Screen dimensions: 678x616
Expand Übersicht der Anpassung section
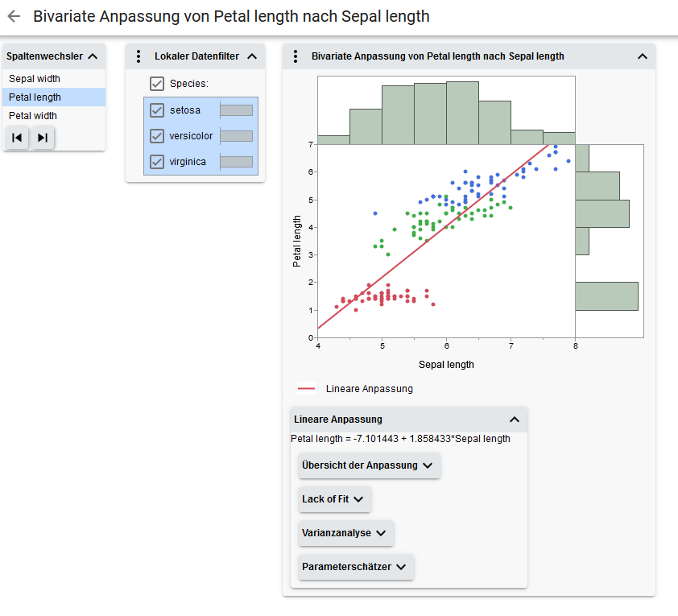(x=369, y=465)
